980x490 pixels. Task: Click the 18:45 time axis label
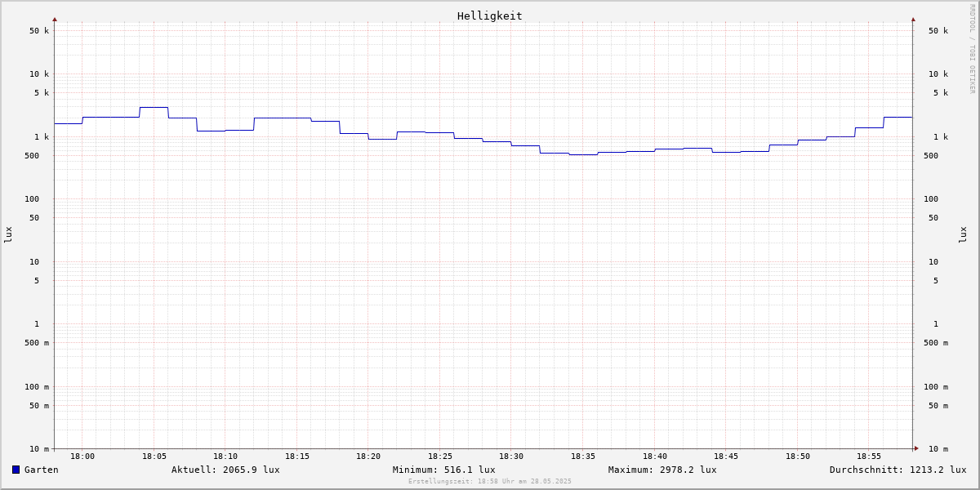point(726,457)
